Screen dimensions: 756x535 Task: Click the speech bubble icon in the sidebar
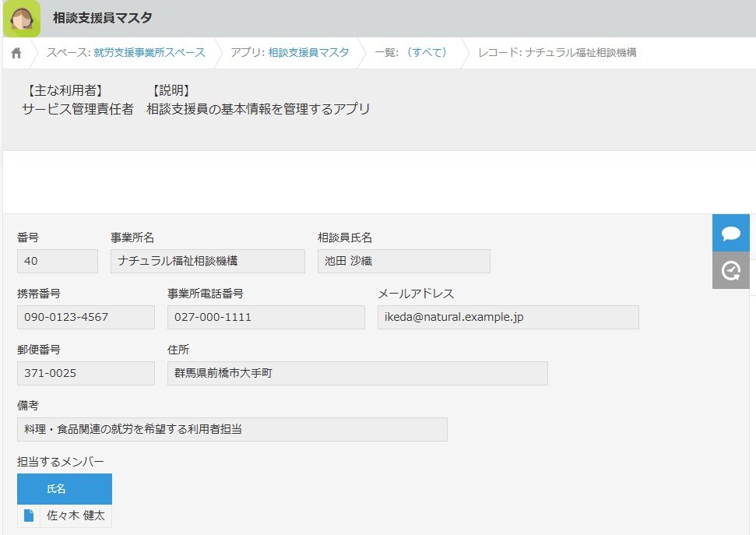(x=730, y=232)
